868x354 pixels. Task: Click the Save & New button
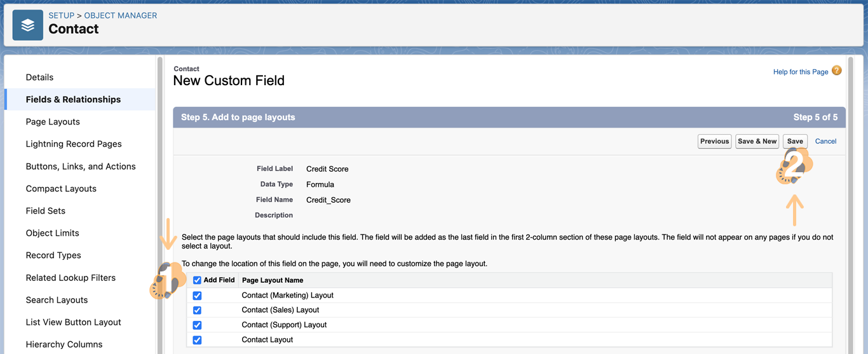point(757,141)
